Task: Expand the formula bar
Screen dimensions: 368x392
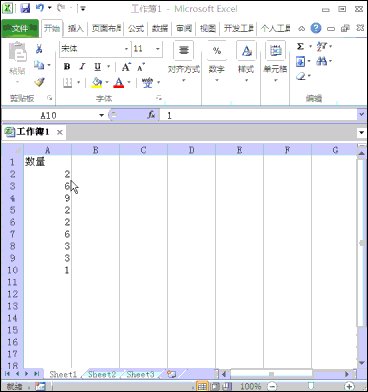Action: [x=362, y=115]
